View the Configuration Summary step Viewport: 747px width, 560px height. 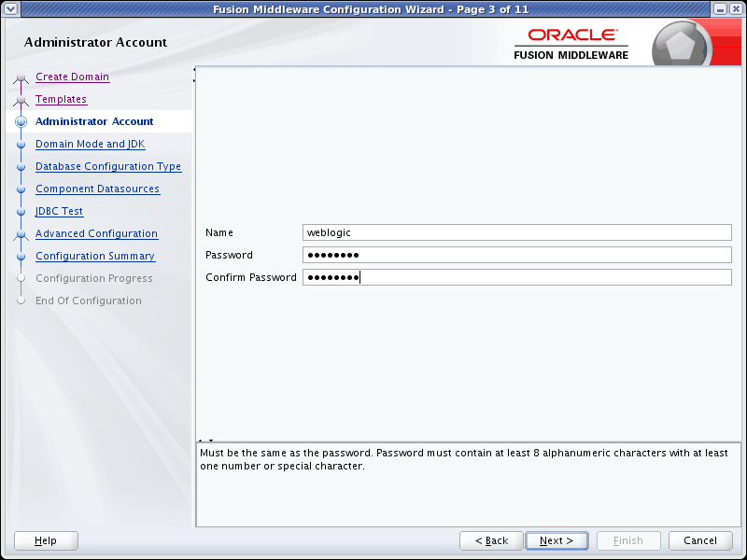pos(95,256)
